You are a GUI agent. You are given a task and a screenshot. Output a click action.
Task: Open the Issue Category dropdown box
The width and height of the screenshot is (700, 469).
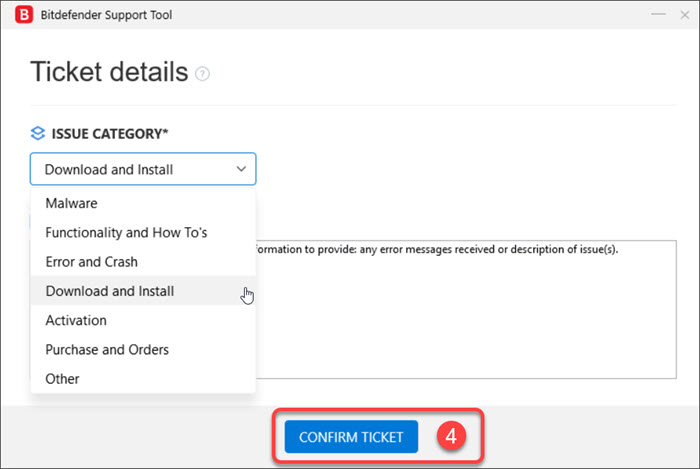(143, 169)
